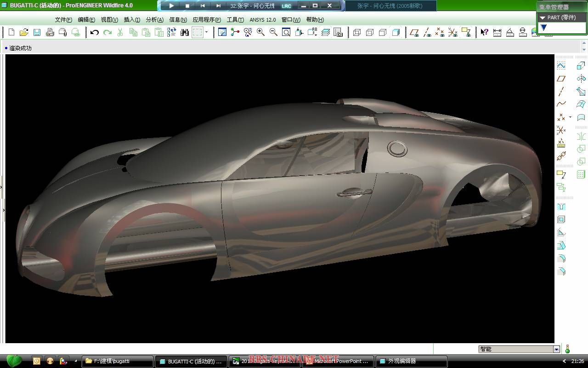Toggle datum points display

(x=440, y=32)
